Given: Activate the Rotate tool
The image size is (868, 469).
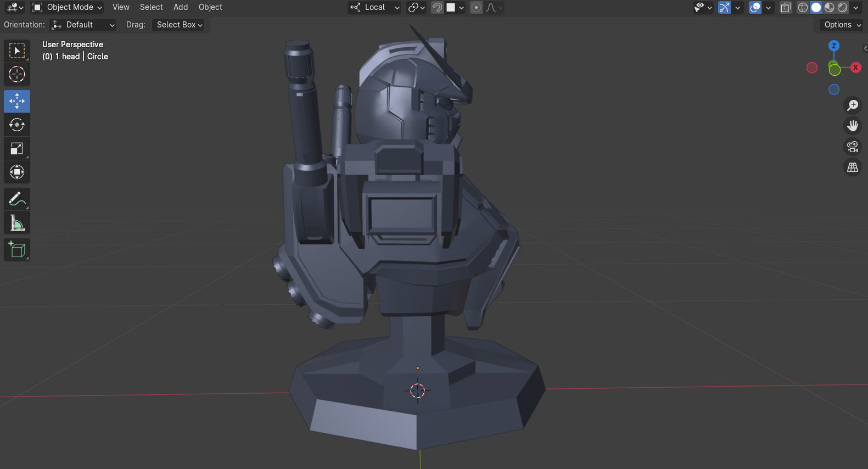Looking at the screenshot, I should click(x=17, y=125).
